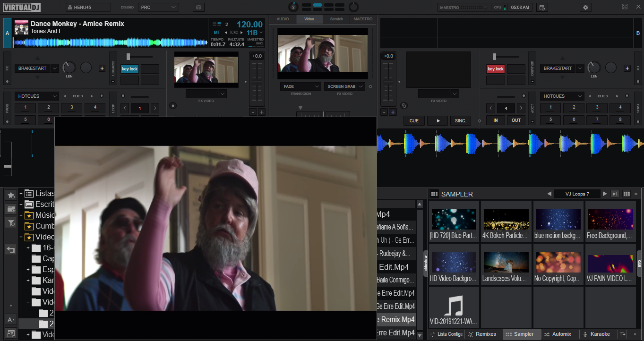
Task: Open left deck FX VIDEO dropdown
Action: (x=206, y=94)
